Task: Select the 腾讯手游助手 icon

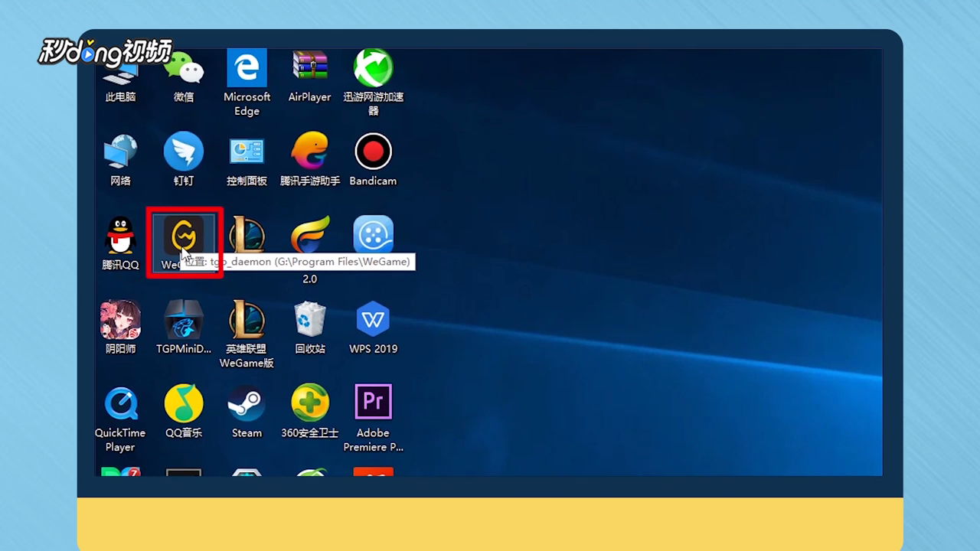Action: (309, 152)
